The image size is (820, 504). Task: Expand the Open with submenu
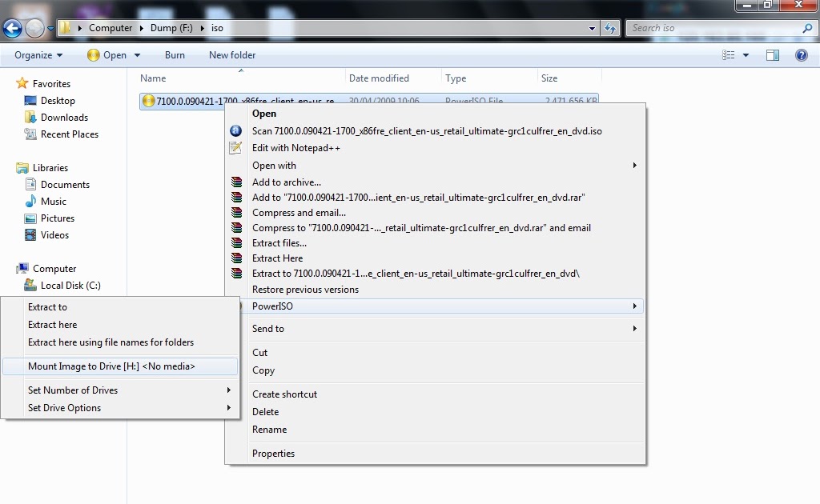[x=436, y=165]
